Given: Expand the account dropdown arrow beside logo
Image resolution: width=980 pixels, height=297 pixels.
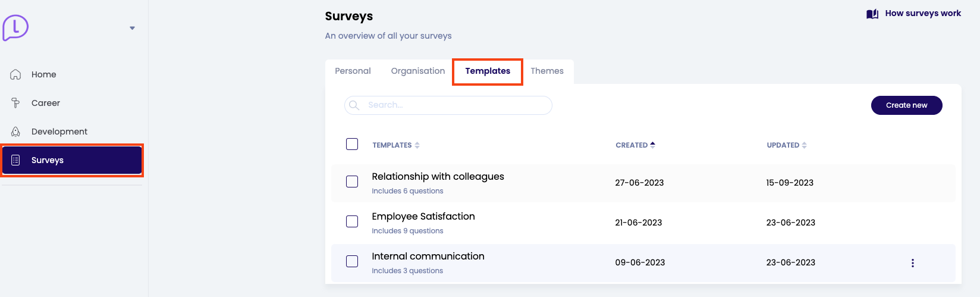Looking at the screenshot, I should 132,28.
